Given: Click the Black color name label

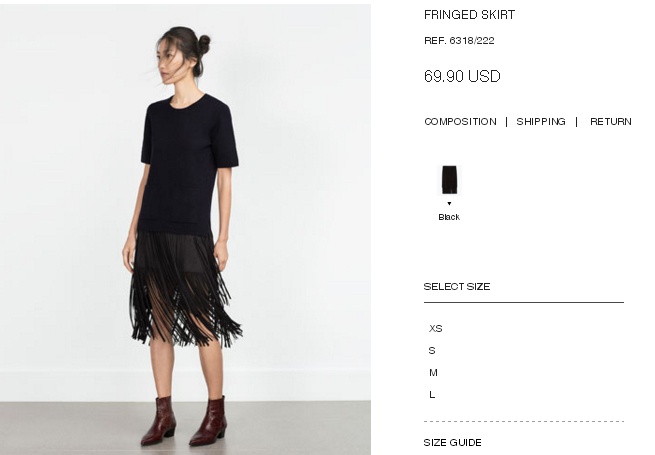Looking at the screenshot, I should click(x=449, y=217).
